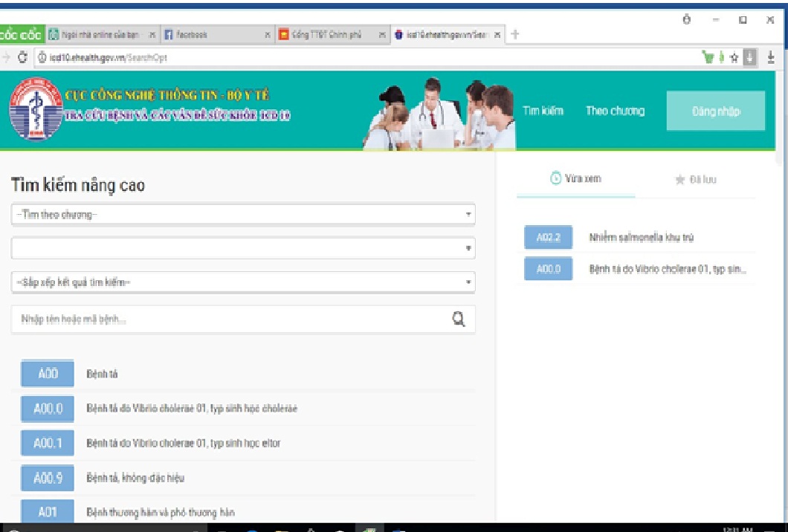Viewport: 788px width, 532px height.
Task: Click the Facebook favicon on its tab
Action: 169,35
